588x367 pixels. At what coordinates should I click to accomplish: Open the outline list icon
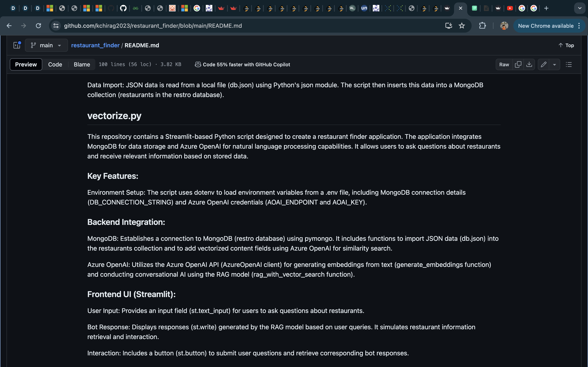[569, 64]
